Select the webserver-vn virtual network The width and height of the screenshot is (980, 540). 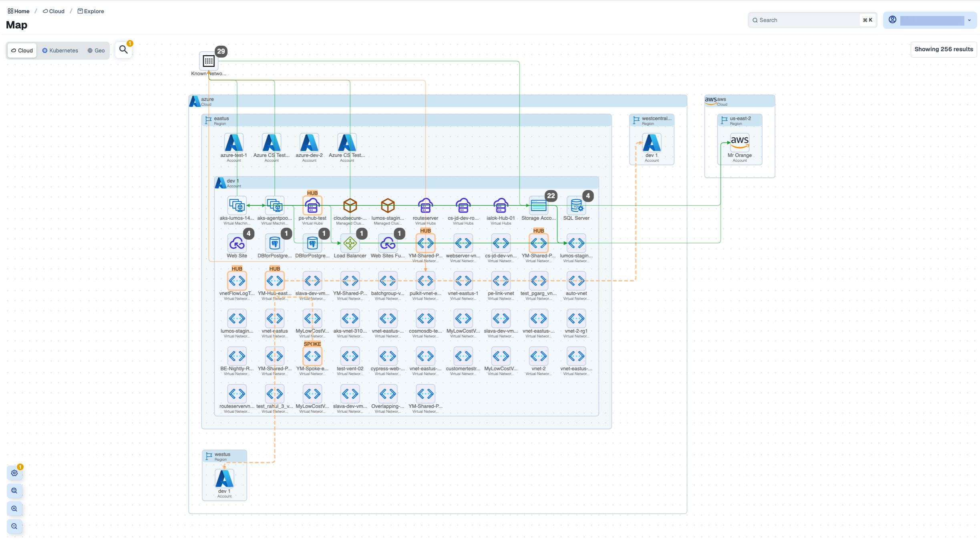point(463,243)
